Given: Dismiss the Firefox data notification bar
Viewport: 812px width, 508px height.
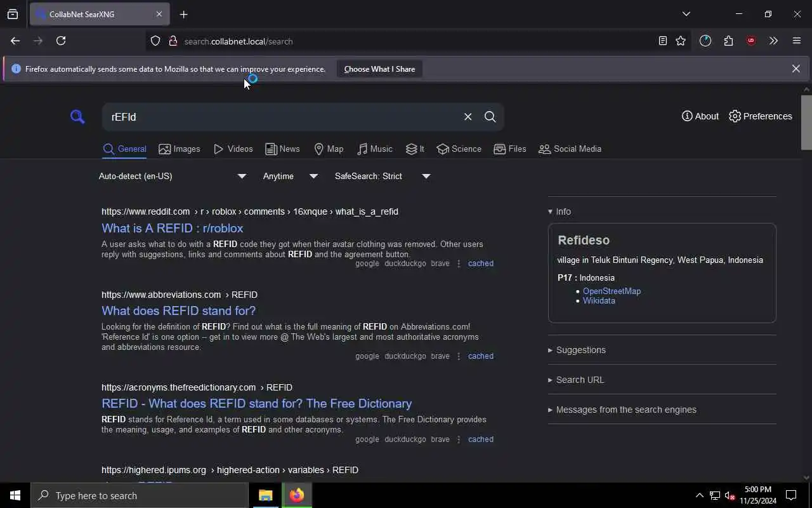Looking at the screenshot, I should click(x=796, y=69).
